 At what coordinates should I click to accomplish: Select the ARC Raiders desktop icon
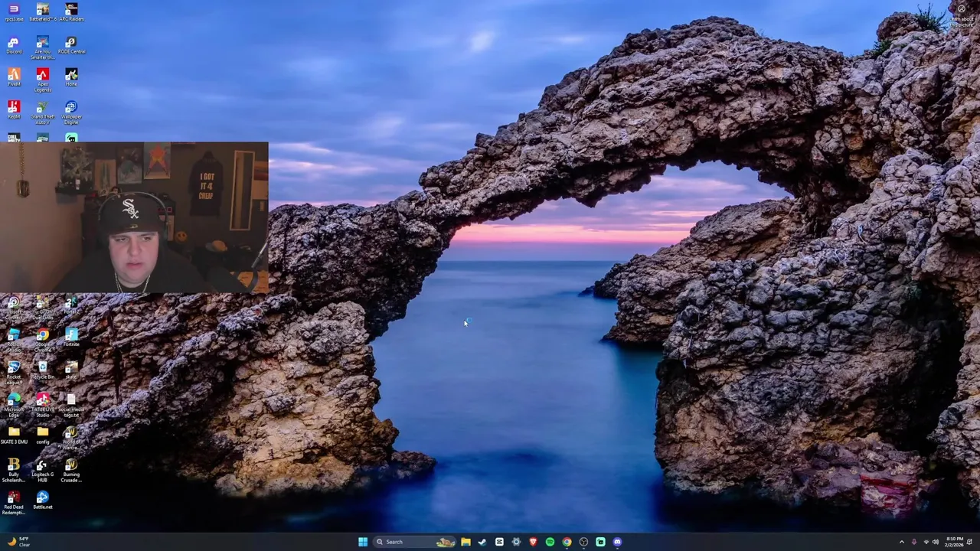coord(71,12)
